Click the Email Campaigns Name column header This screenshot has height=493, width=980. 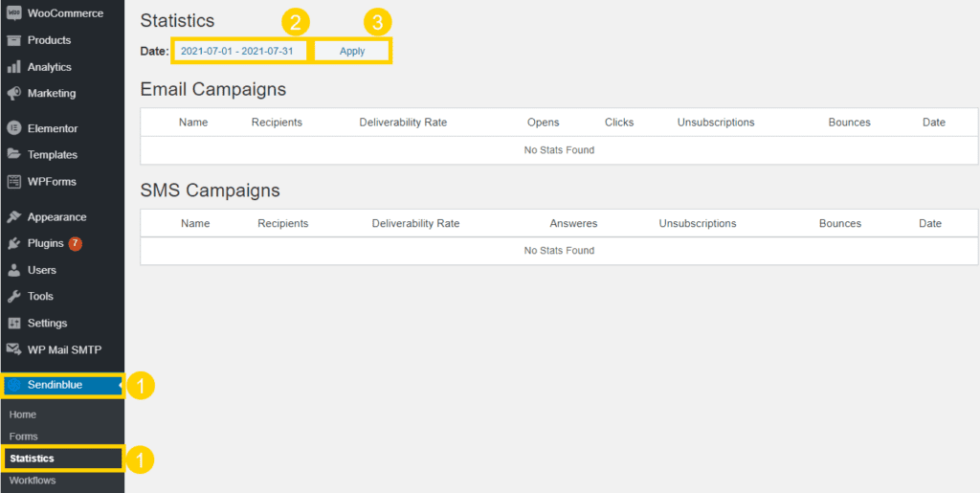click(193, 123)
